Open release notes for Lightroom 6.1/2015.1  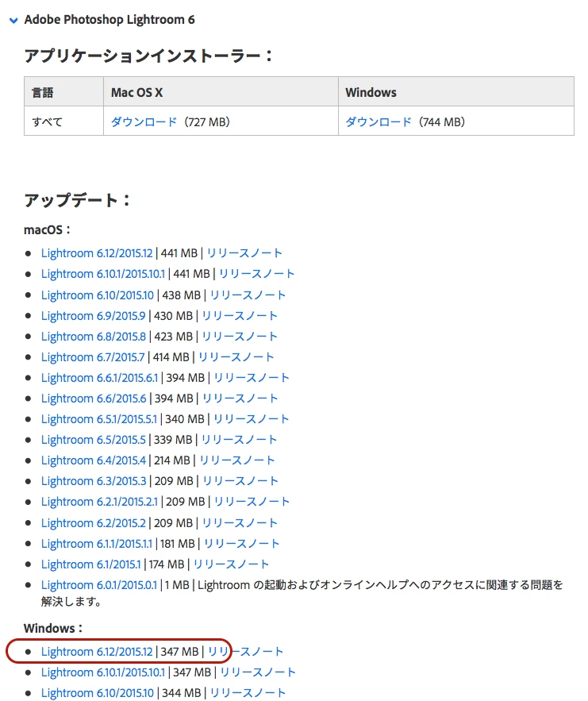click(x=232, y=564)
